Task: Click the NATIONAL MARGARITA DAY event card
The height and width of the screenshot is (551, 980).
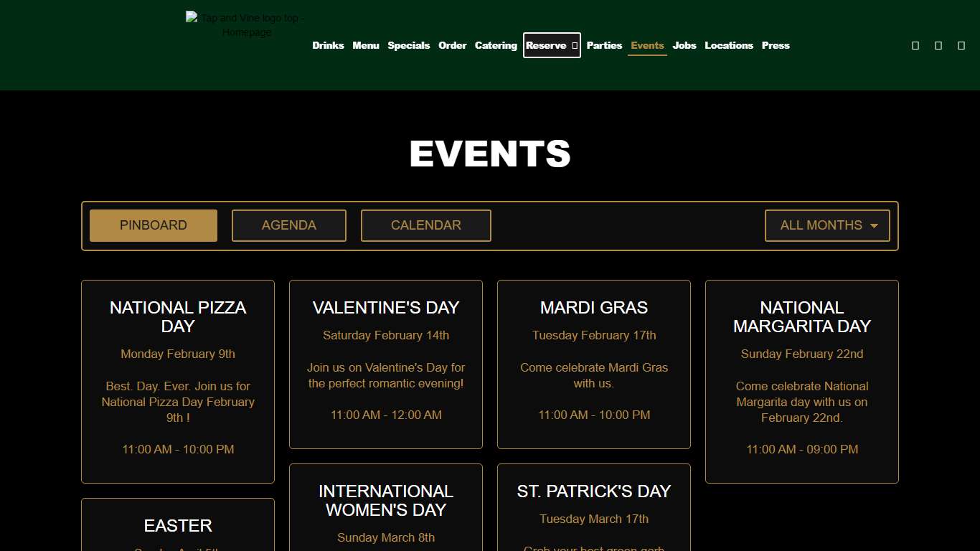Action: (x=801, y=381)
